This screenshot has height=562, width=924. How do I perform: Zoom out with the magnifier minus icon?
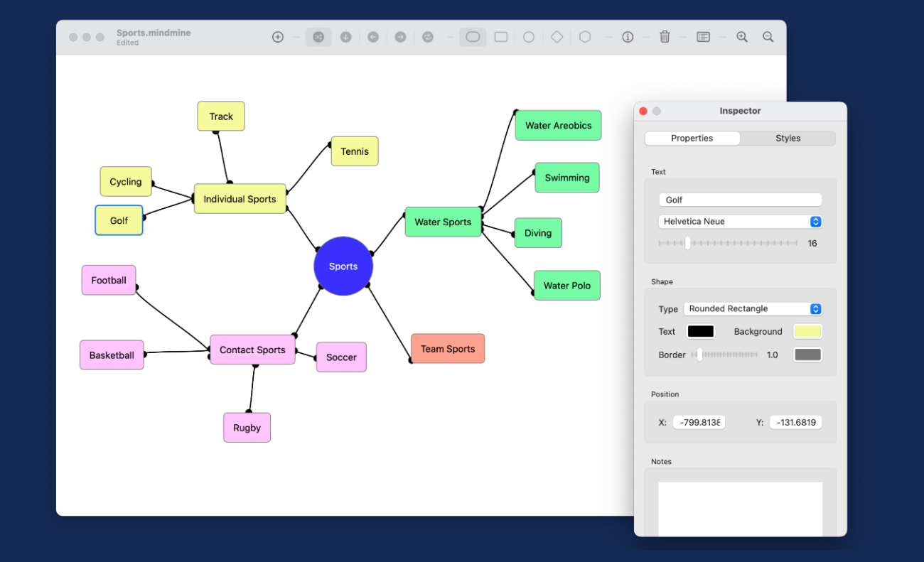768,37
